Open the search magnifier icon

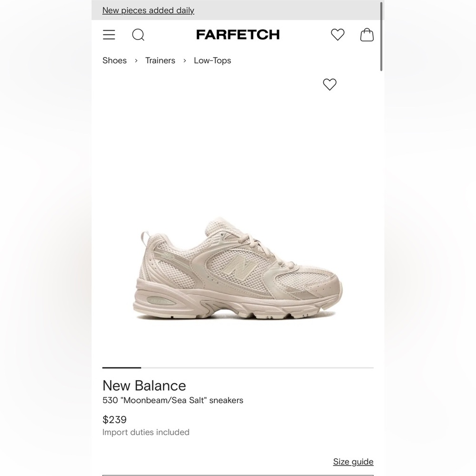click(138, 35)
